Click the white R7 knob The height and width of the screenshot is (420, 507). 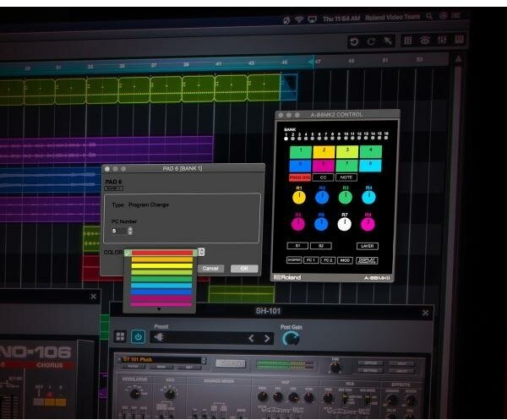(x=345, y=224)
